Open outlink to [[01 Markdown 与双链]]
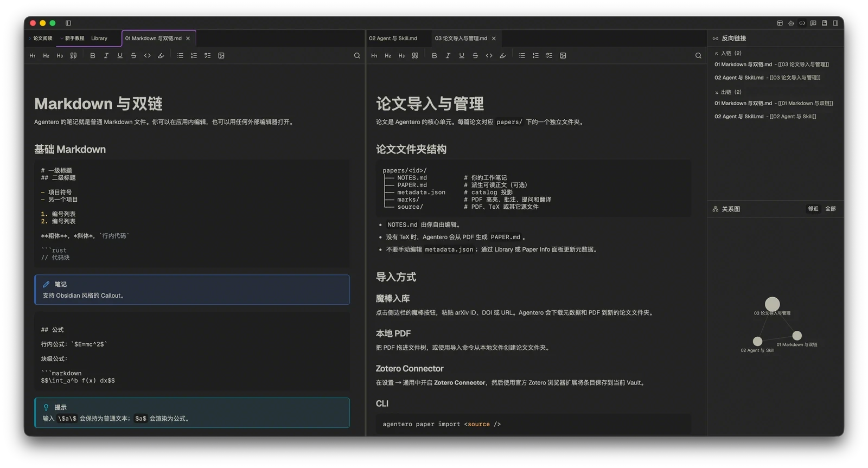 (x=774, y=103)
